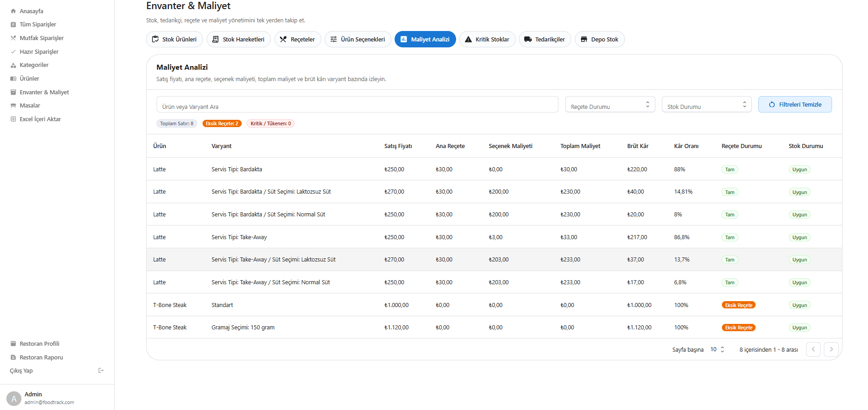Click the Seçenek Maliyeti column header
The width and height of the screenshot is (868, 410).
click(511, 146)
